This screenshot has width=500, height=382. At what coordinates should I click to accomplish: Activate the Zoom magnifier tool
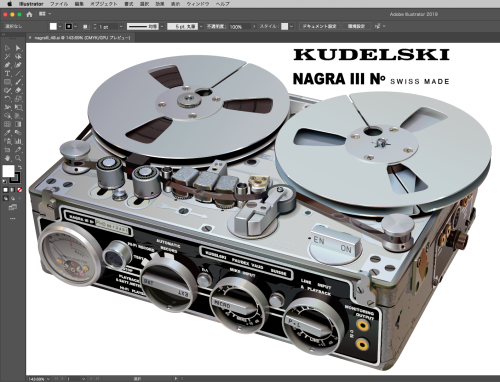click(18, 158)
